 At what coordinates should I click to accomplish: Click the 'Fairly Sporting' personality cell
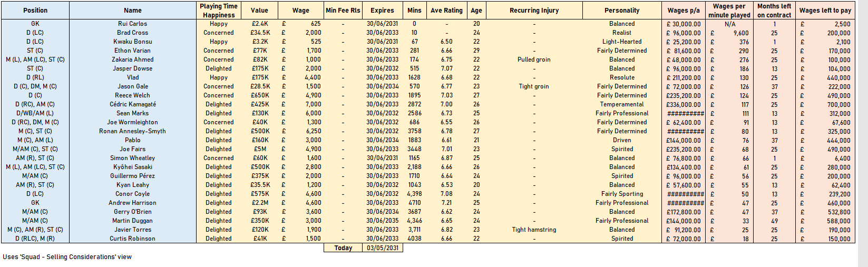point(622,194)
